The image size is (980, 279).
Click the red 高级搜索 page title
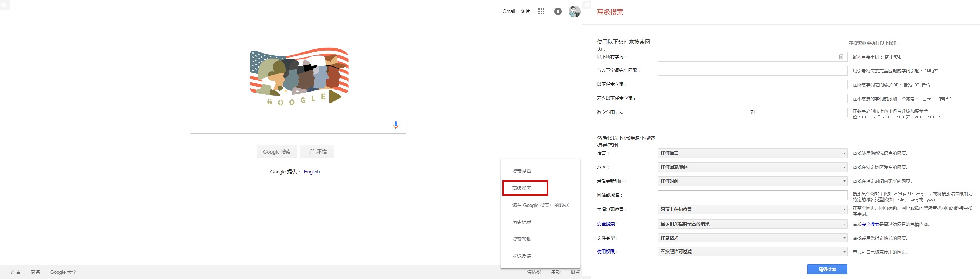610,12
